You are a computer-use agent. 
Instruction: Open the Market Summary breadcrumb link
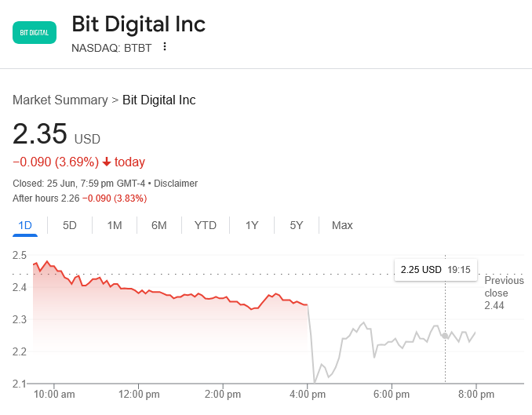[60, 100]
